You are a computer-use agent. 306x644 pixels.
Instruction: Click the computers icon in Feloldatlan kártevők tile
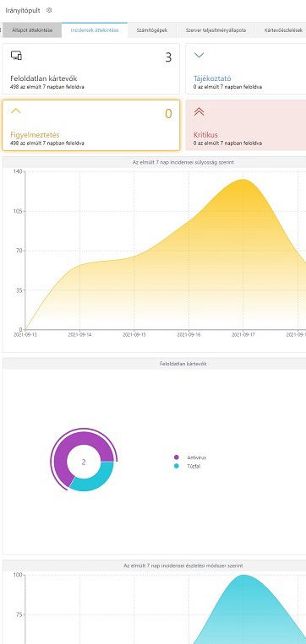point(16,56)
